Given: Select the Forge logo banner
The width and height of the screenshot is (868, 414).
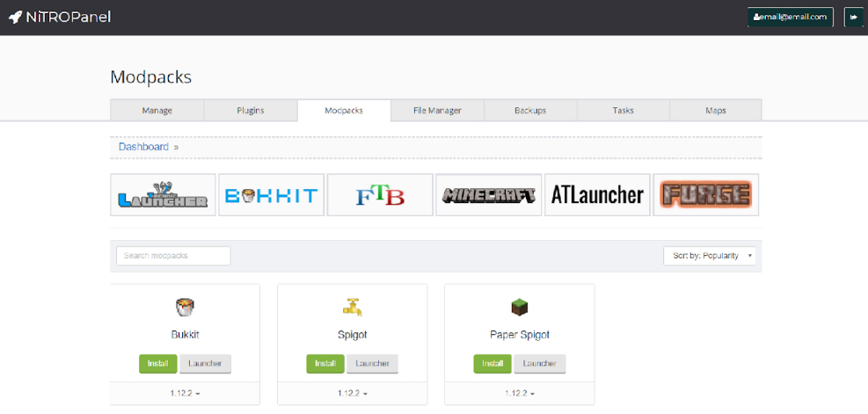Looking at the screenshot, I should [705, 195].
